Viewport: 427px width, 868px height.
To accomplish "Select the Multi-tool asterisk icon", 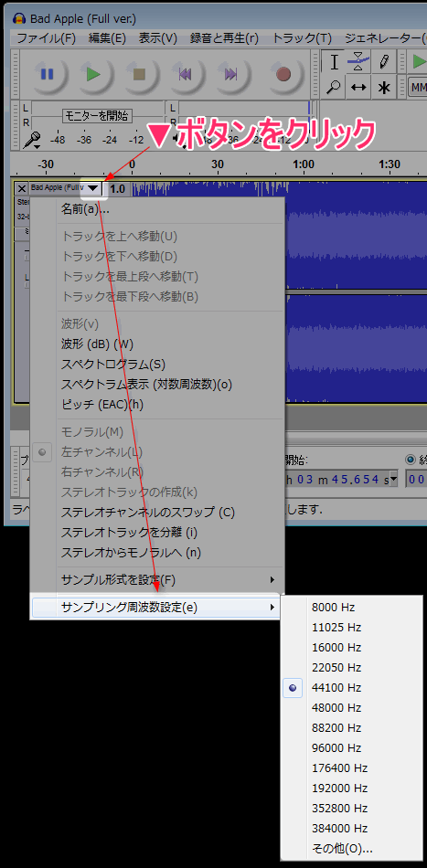I will (x=384, y=87).
